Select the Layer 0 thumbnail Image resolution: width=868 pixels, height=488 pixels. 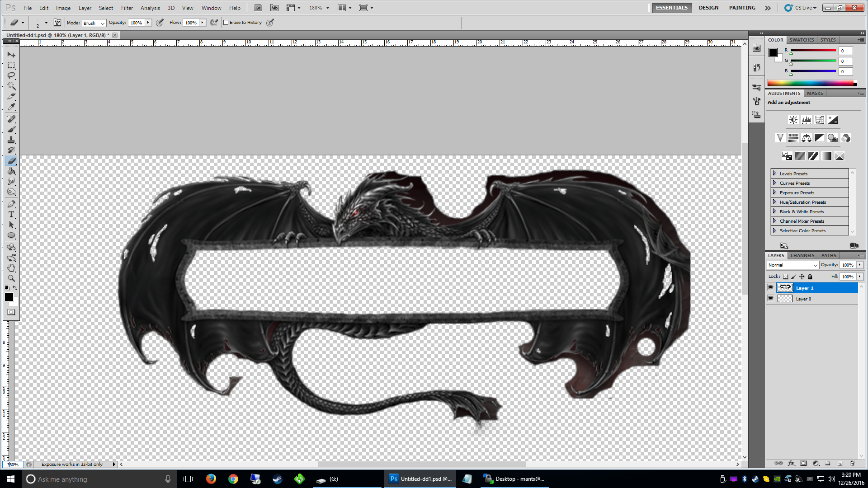pyautogui.click(x=785, y=299)
